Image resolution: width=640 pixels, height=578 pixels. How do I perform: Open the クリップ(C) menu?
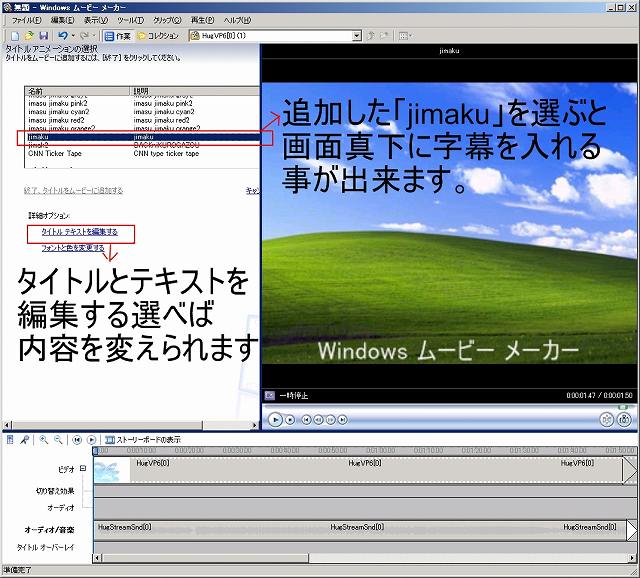(x=167, y=20)
